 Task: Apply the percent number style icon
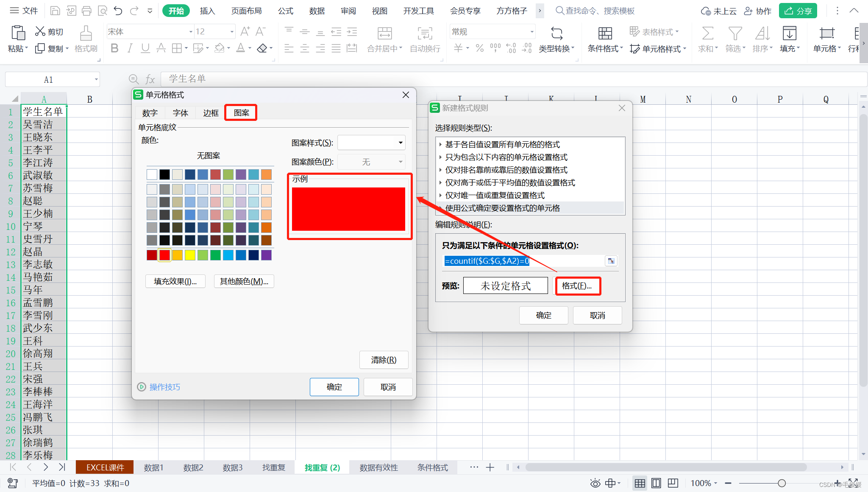click(x=479, y=48)
